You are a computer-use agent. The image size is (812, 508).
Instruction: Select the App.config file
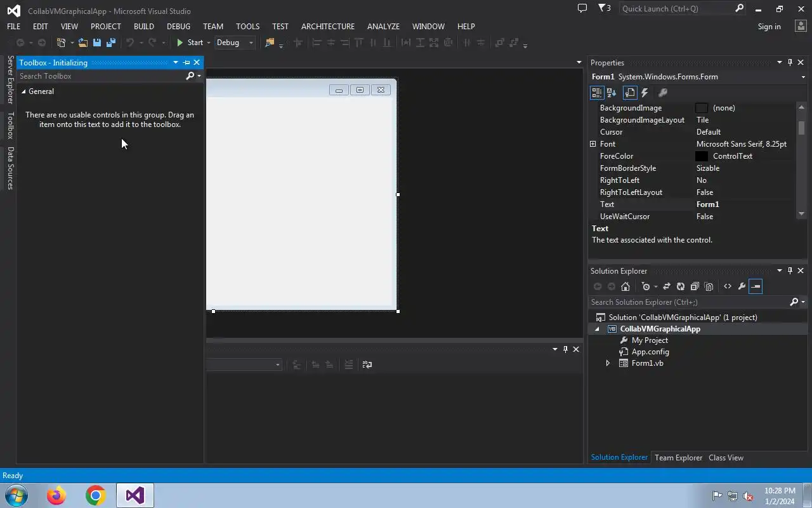coord(650,352)
